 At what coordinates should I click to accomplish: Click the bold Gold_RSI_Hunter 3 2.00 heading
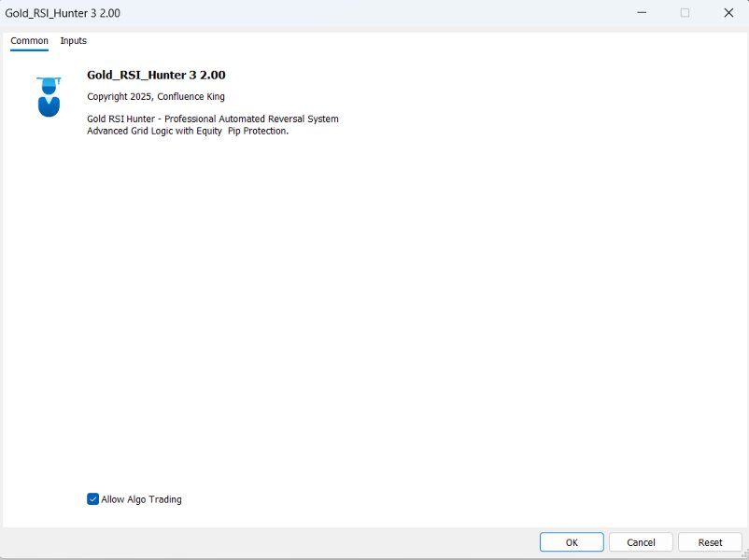[156, 75]
